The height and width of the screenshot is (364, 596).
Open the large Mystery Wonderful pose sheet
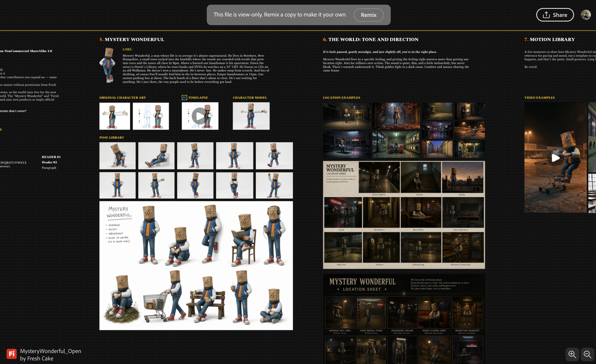tap(196, 266)
